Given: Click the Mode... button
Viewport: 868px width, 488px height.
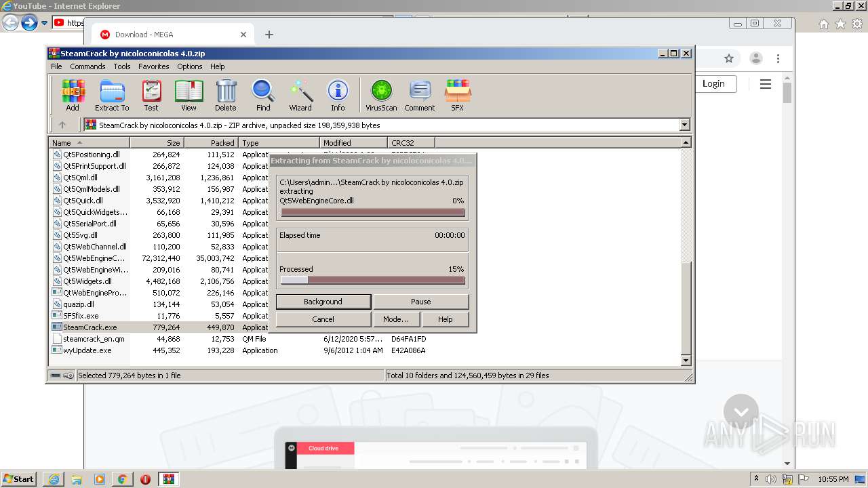Looking at the screenshot, I should coord(396,319).
